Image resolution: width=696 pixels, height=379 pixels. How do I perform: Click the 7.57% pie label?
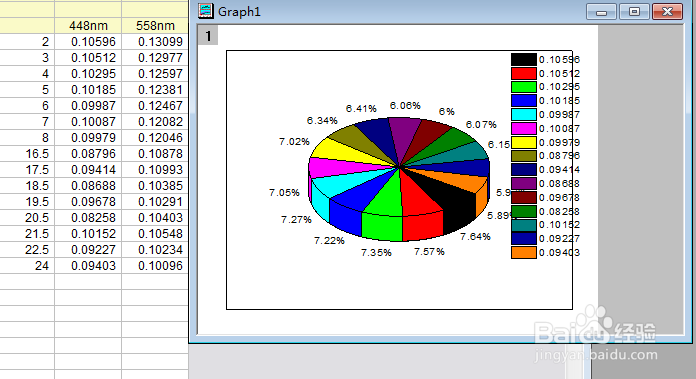429,252
